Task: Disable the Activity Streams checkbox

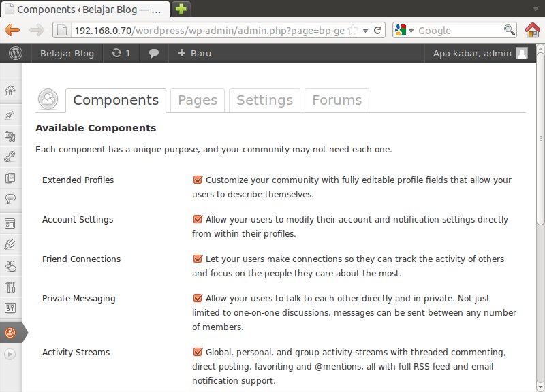Action: coord(198,353)
